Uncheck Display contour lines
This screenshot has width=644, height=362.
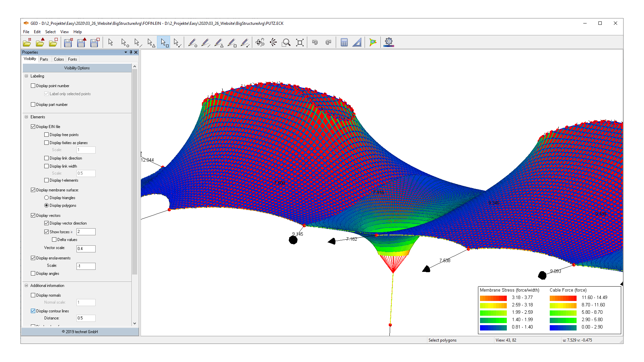(x=33, y=311)
